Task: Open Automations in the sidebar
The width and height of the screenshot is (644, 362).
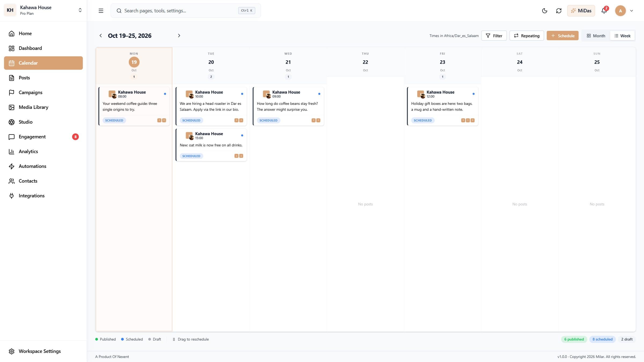Action: pos(43,166)
